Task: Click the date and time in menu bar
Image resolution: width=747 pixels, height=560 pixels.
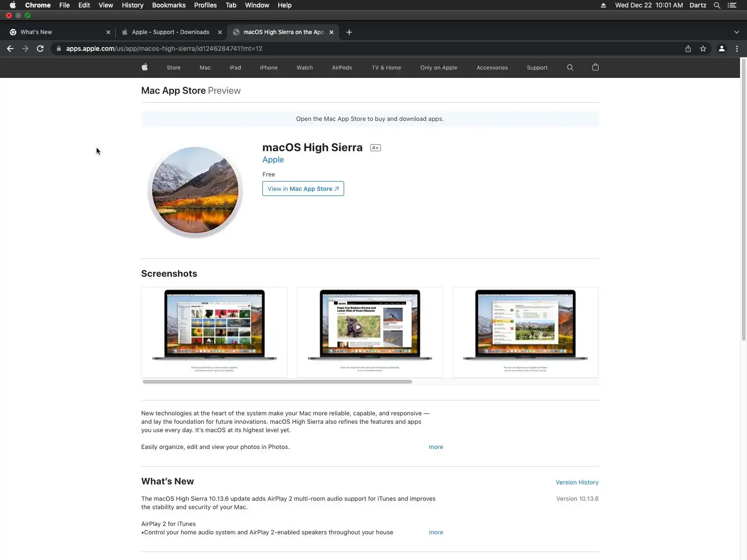Action: coord(649,5)
